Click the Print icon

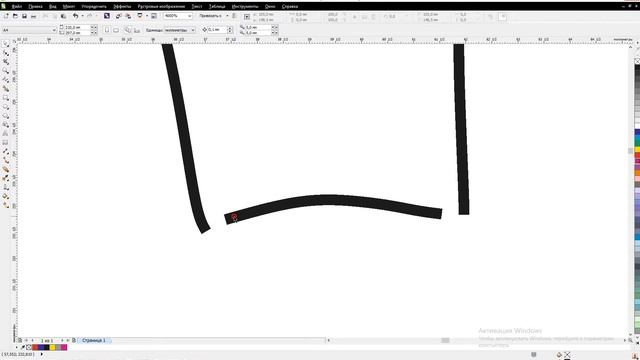point(33,16)
